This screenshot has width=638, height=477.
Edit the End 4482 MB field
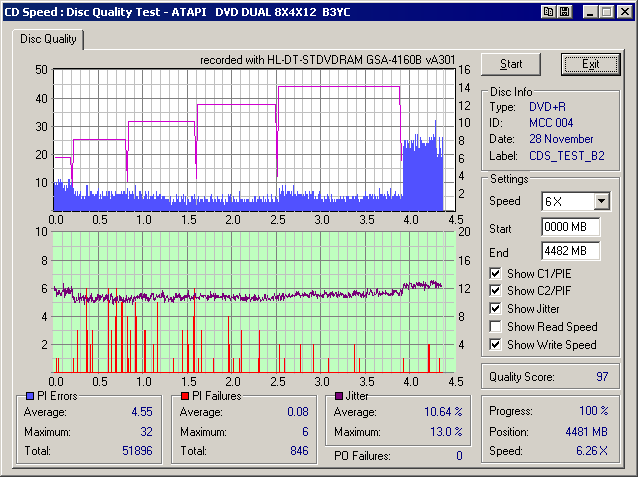tap(570, 251)
